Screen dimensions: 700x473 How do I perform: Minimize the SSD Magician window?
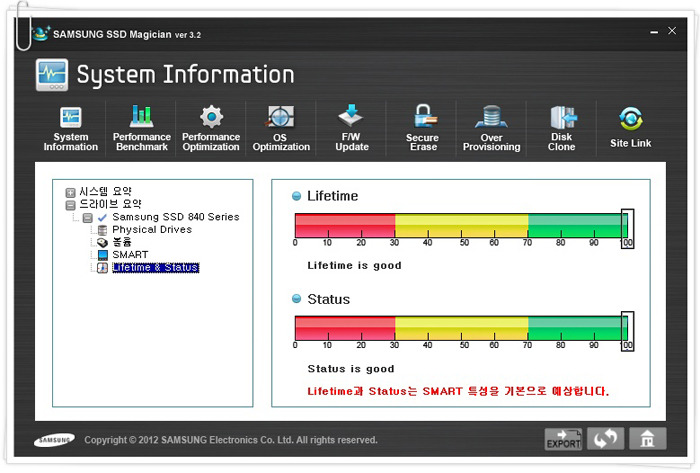[654, 32]
